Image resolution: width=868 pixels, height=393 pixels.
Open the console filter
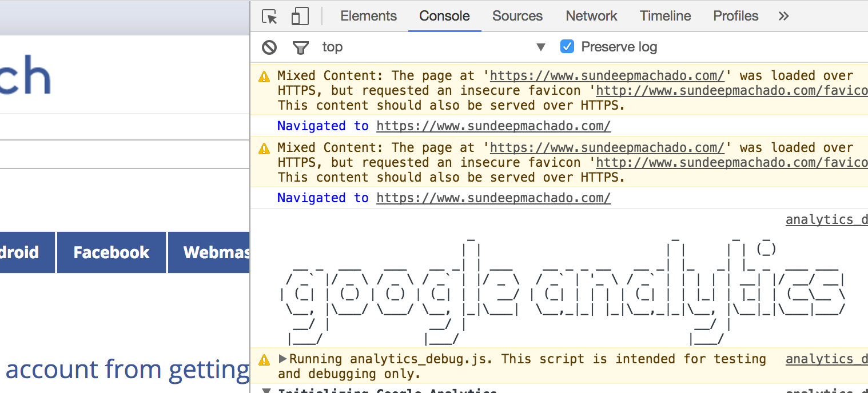[300, 47]
